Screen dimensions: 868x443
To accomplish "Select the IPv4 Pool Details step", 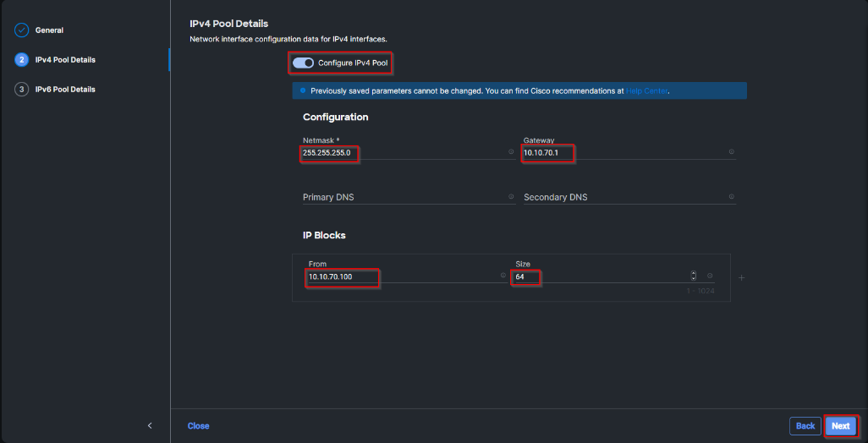I will 64,60.
